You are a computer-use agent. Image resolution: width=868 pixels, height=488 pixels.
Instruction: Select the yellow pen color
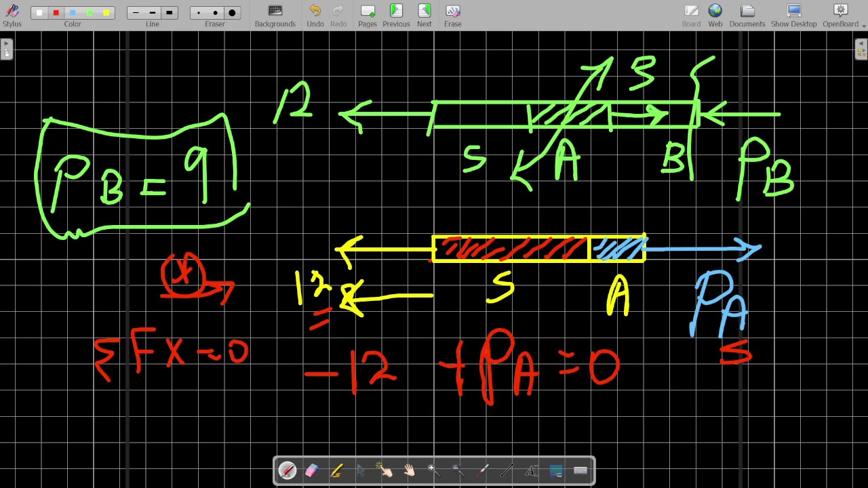click(x=106, y=13)
